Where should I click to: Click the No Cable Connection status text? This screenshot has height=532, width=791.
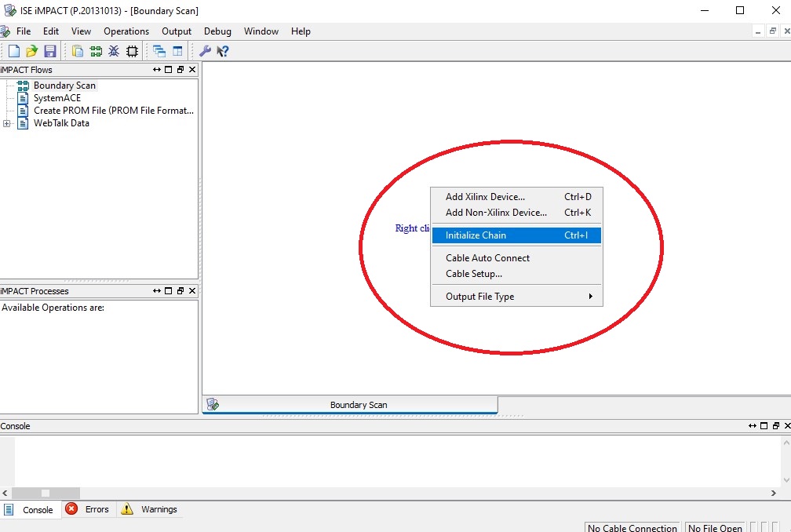click(632, 527)
